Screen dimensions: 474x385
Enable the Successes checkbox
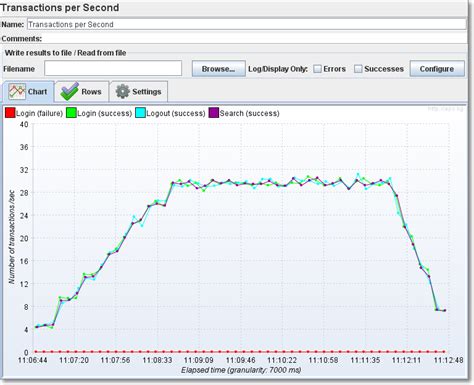(358, 69)
